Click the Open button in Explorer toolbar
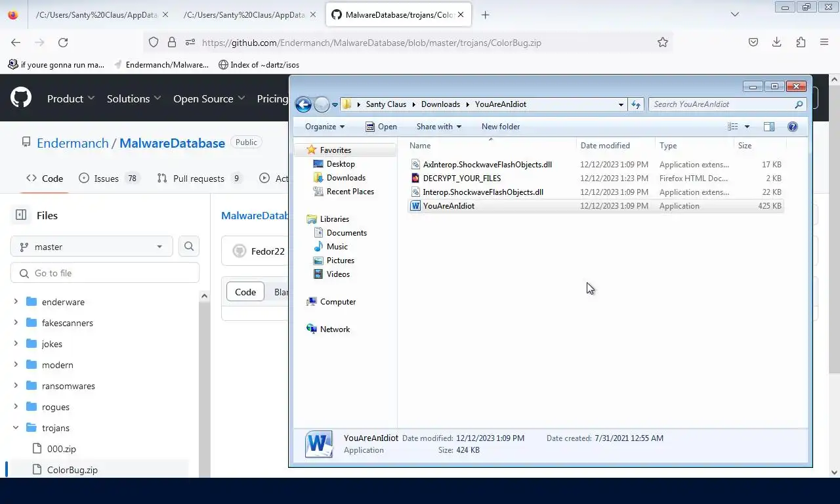Viewport: 840px width, 504px height. [x=381, y=127]
